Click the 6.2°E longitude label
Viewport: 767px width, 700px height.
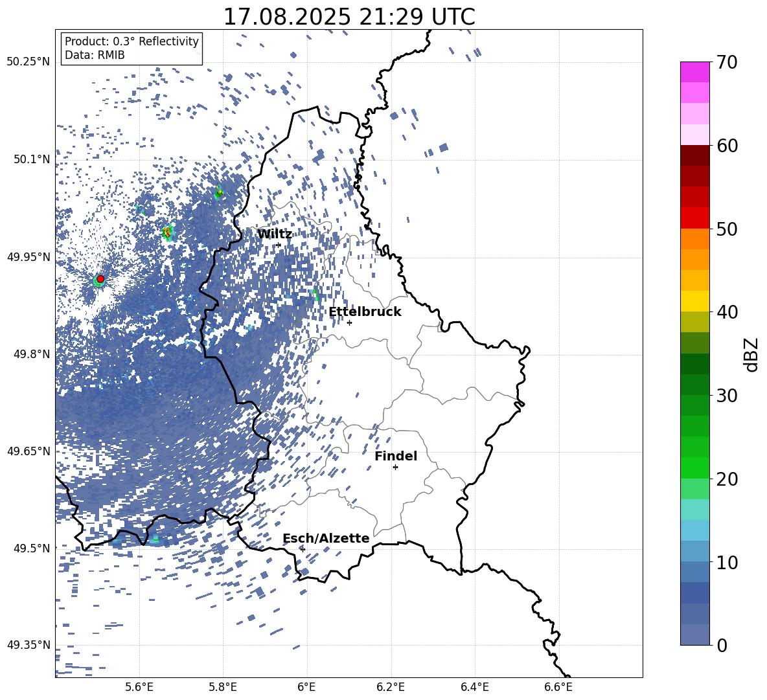tap(391, 687)
